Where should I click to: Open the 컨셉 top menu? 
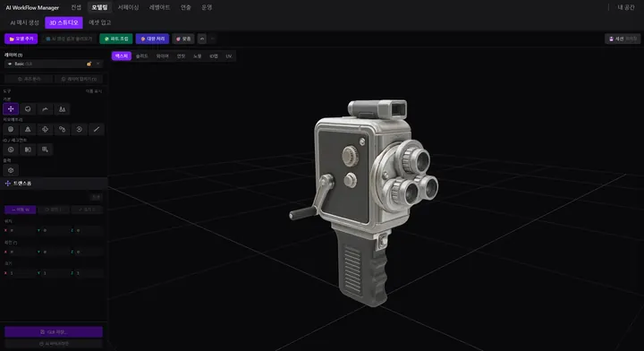click(76, 7)
